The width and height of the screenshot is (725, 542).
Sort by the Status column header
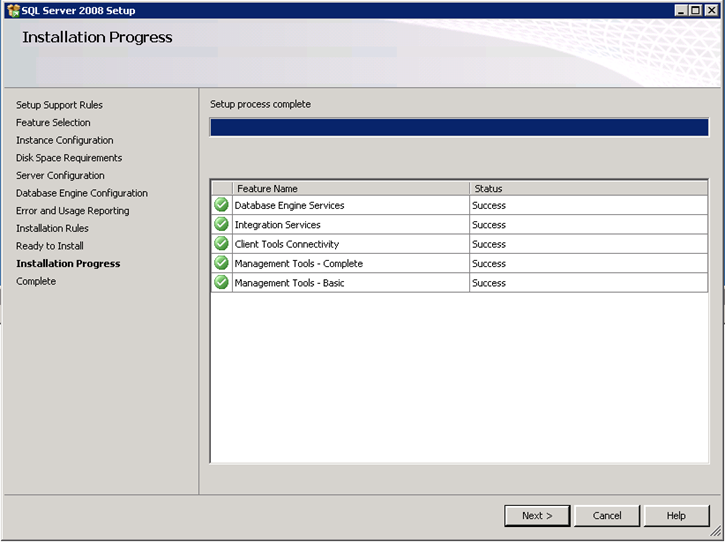coord(589,188)
